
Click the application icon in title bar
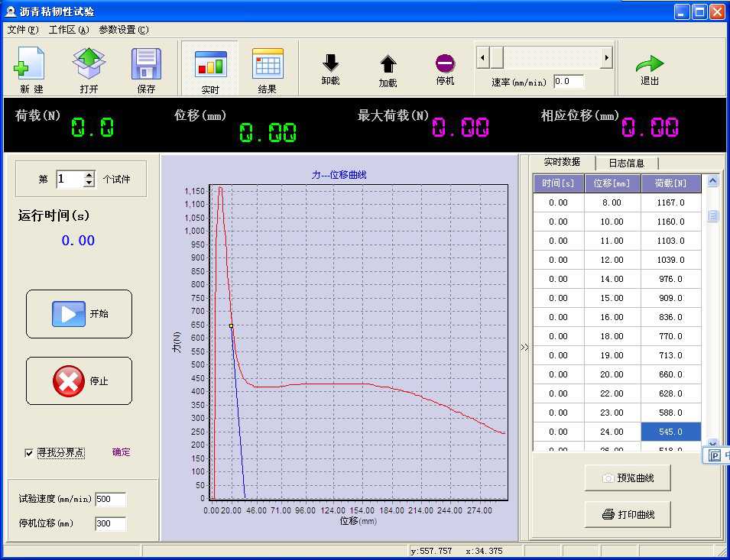(x=10, y=11)
